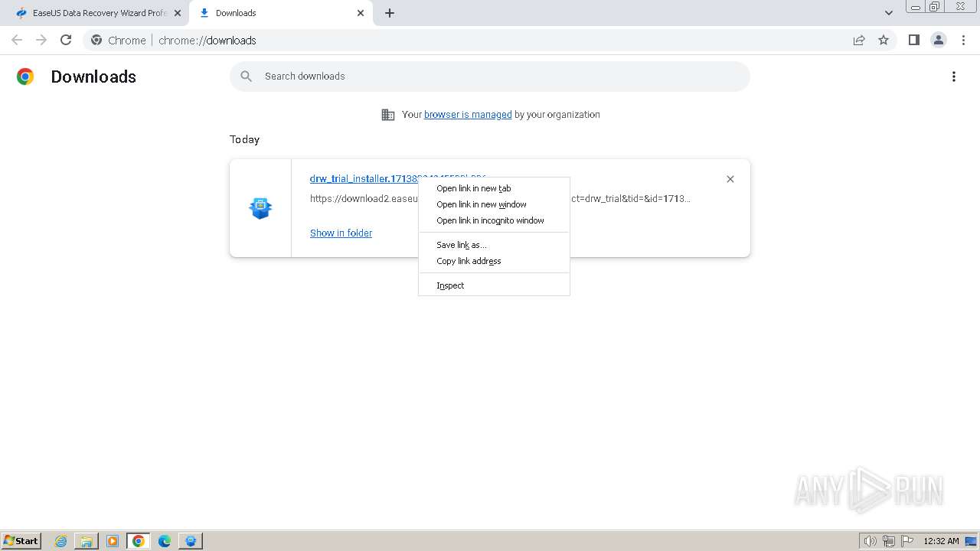Click the show desktop icon beside the clock
Viewport: 980px width, 551px height.
tap(972, 541)
